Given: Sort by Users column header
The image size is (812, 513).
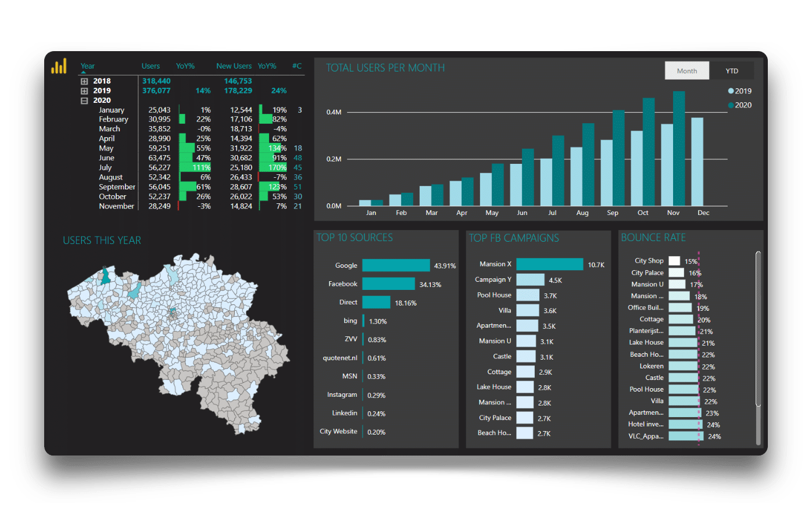Looking at the screenshot, I should click(151, 66).
